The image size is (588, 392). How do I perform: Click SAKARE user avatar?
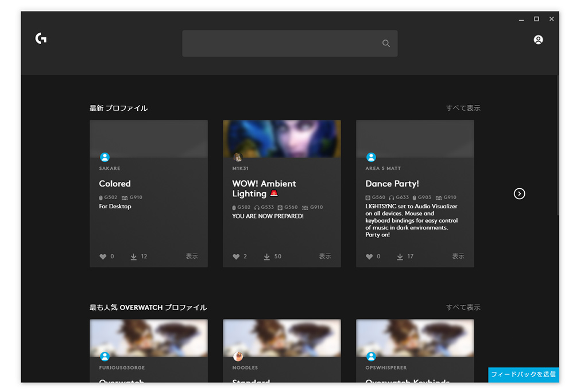click(105, 157)
